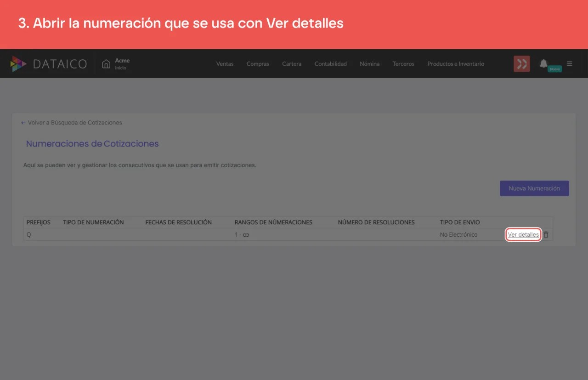Viewport: 588px width, 380px height.
Task: Click the Dataico logo
Action: coord(48,64)
